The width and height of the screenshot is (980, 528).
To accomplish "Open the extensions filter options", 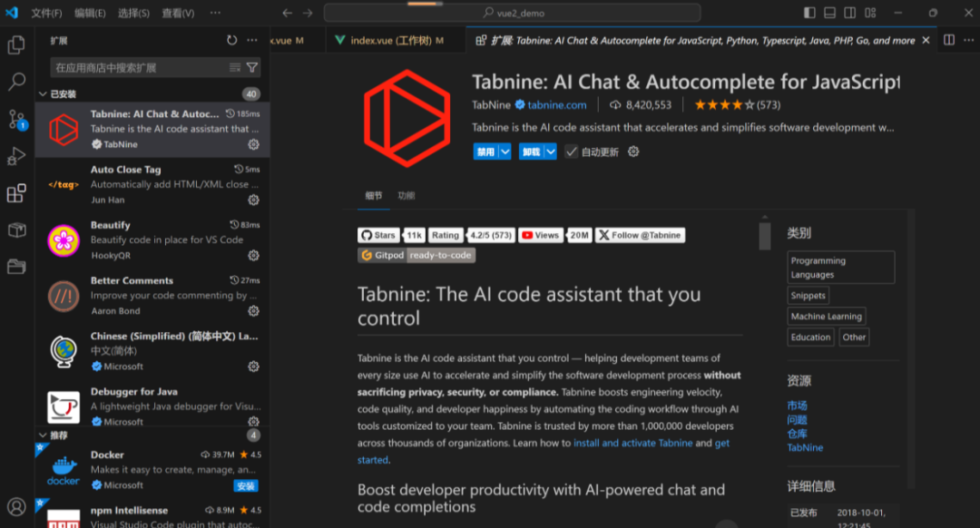I will point(251,66).
